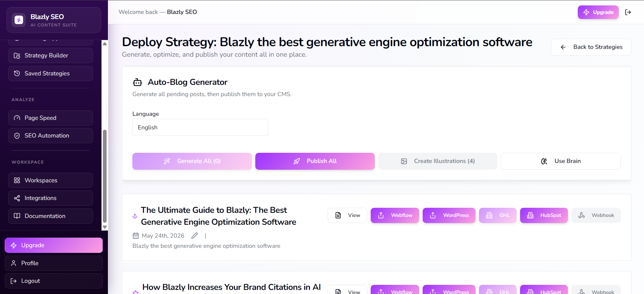Open Documentation from the sidebar

[x=51, y=216]
